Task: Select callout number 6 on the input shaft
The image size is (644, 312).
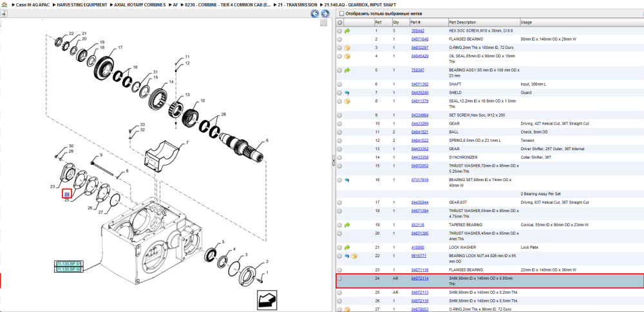Action: click(267, 140)
